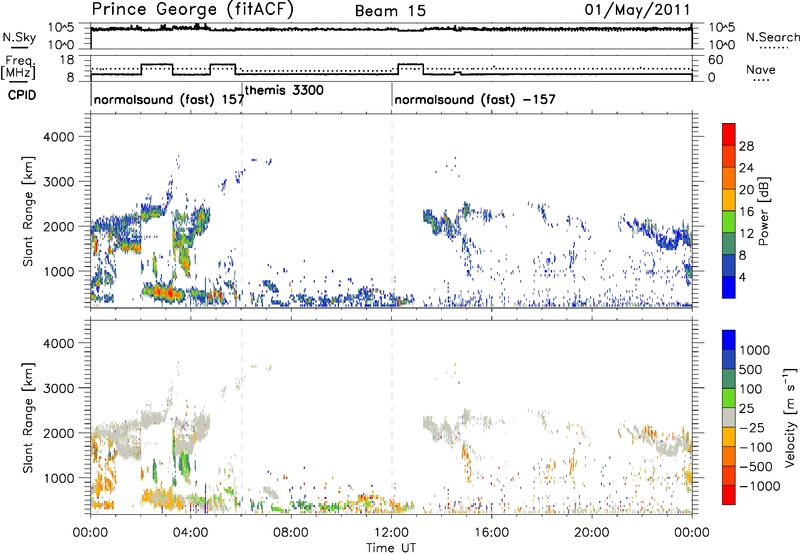Image resolution: width=800 pixels, height=554 pixels.
Task: Click the '04:00' time axis tick label
Action: (x=191, y=533)
